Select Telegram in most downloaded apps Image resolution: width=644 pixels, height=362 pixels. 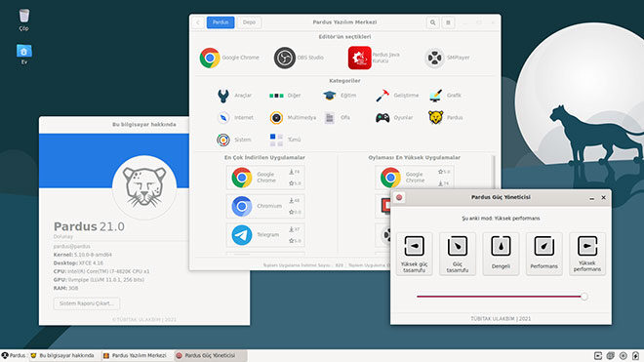(265, 235)
